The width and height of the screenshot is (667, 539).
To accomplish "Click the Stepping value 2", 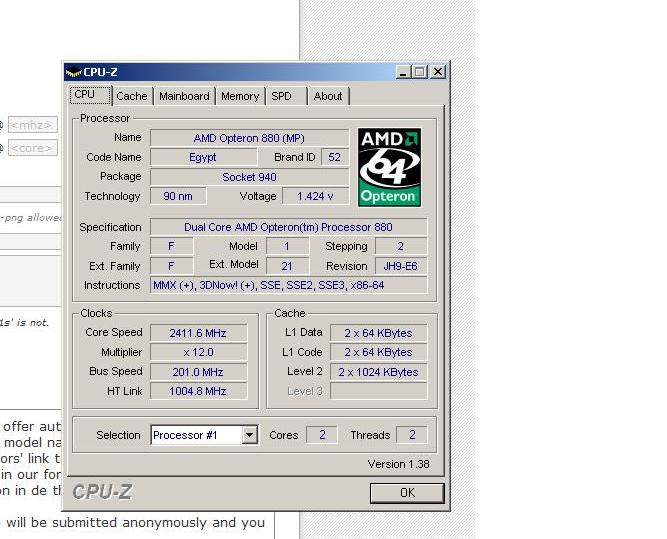I will point(401,246).
